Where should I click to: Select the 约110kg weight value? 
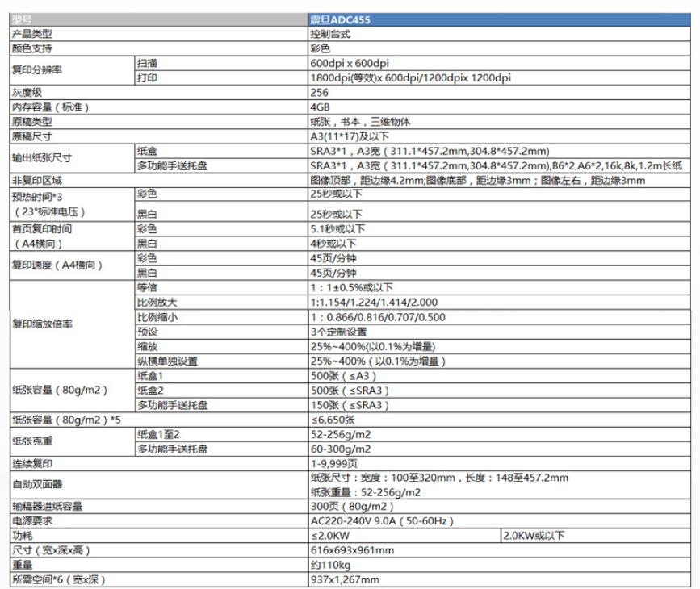pos(329,565)
